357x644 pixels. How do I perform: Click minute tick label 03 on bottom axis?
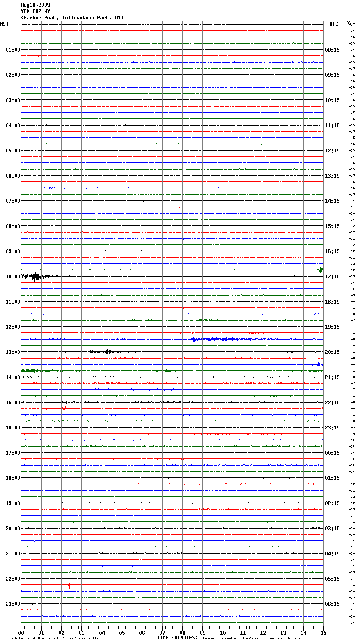[81, 633]
